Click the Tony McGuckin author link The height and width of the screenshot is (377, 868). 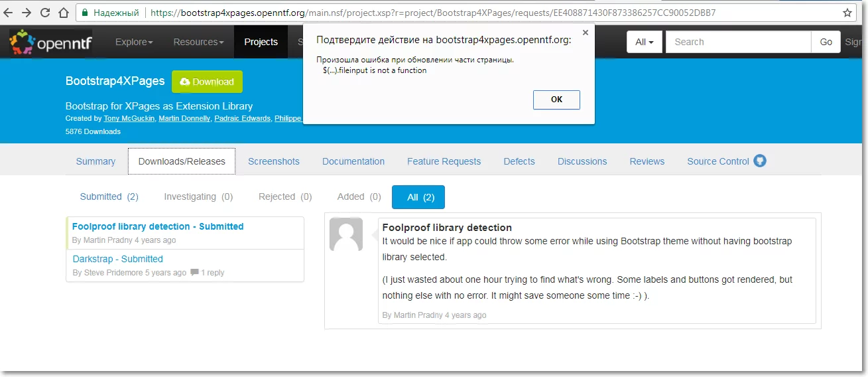tap(129, 118)
